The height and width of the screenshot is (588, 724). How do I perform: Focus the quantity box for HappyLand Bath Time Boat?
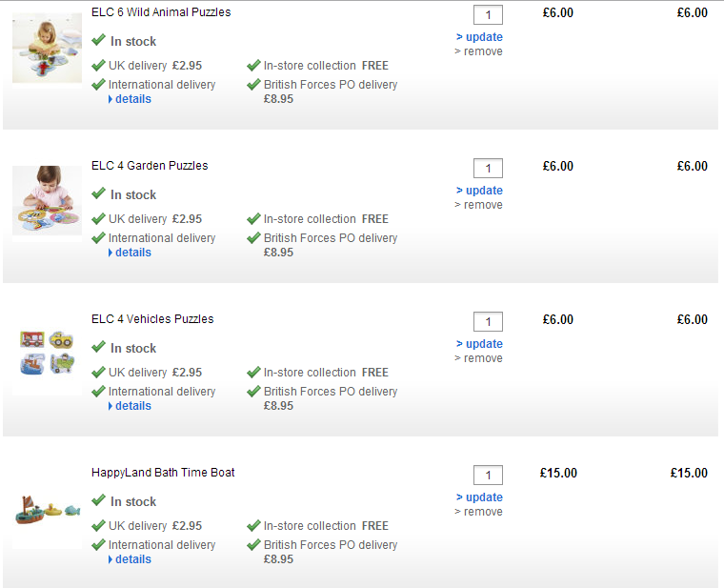pyautogui.click(x=488, y=475)
